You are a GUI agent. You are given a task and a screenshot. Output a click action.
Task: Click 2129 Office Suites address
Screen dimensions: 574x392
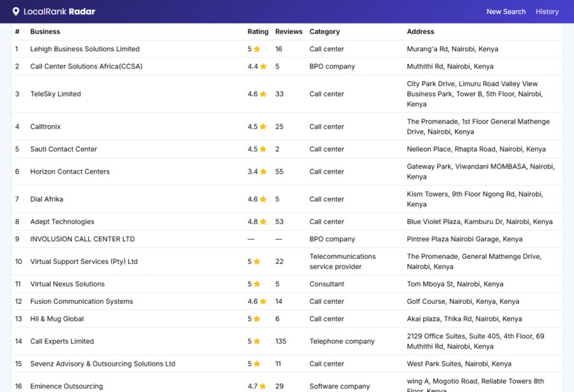(476, 341)
